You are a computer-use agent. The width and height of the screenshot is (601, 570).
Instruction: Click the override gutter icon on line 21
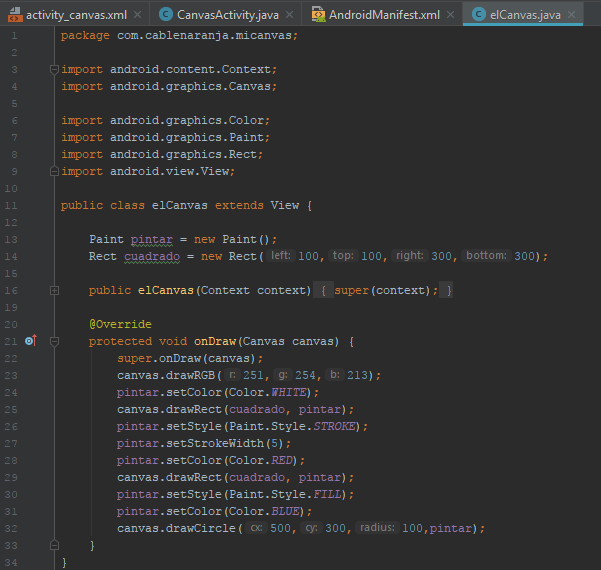point(31,340)
